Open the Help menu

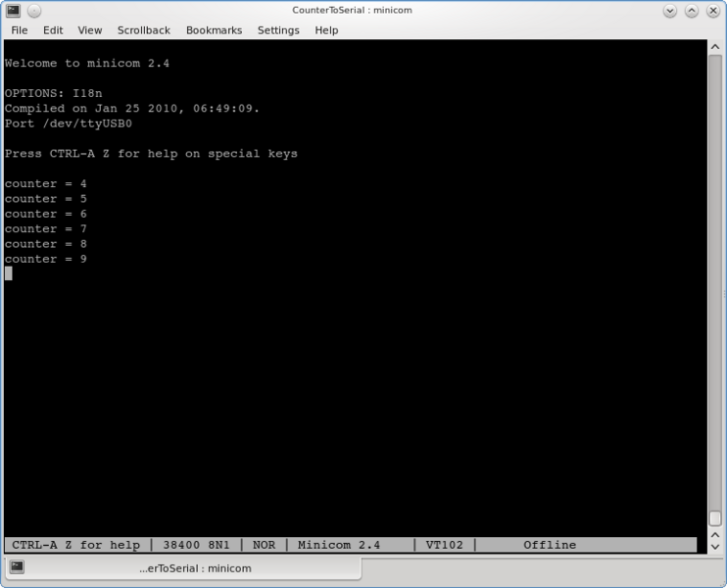click(326, 30)
